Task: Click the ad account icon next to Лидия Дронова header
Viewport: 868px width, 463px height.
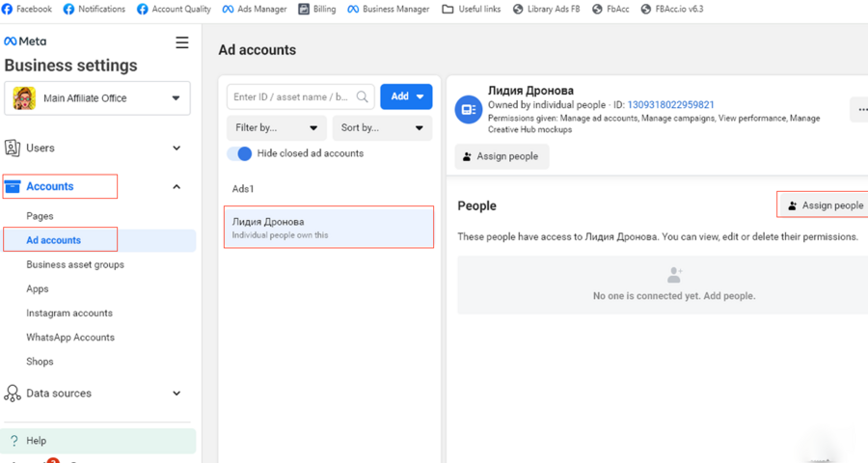Action: click(x=469, y=110)
